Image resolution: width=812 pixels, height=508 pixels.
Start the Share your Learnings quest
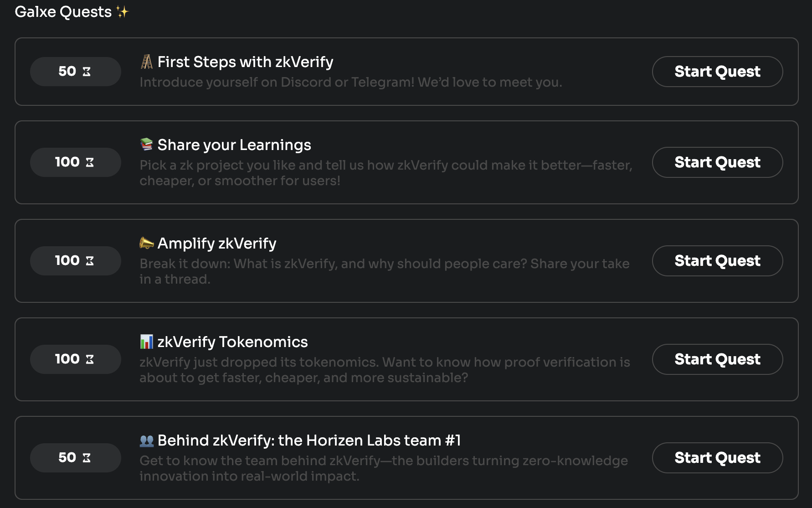pos(717,162)
